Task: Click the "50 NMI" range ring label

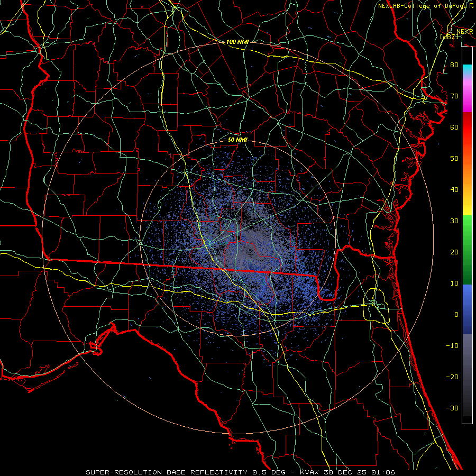Action: (x=237, y=140)
